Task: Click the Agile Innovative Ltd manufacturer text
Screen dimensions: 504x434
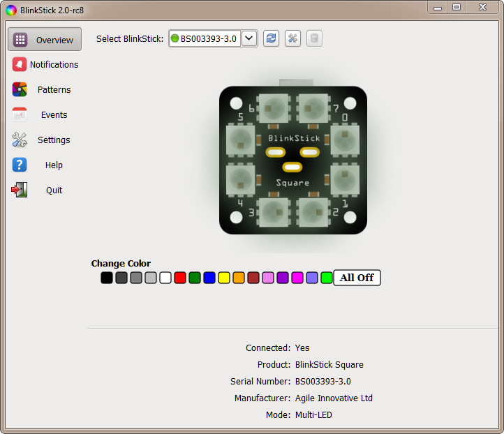Action: (334, 398)
